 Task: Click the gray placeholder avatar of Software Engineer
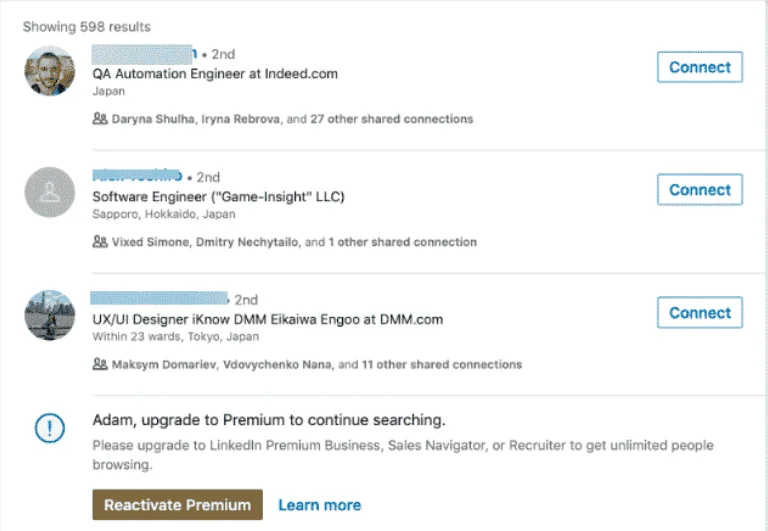tap(49, 192)
